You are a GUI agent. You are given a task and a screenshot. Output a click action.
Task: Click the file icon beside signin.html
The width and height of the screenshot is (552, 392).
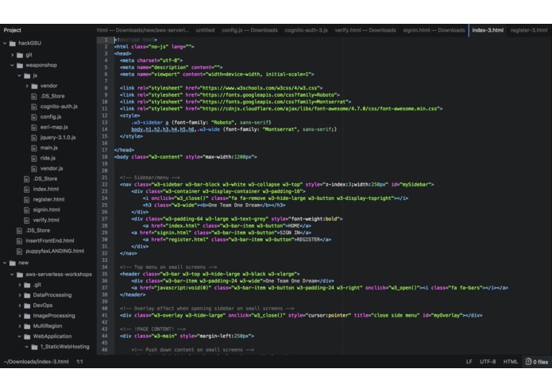click(x=27, y=210)
